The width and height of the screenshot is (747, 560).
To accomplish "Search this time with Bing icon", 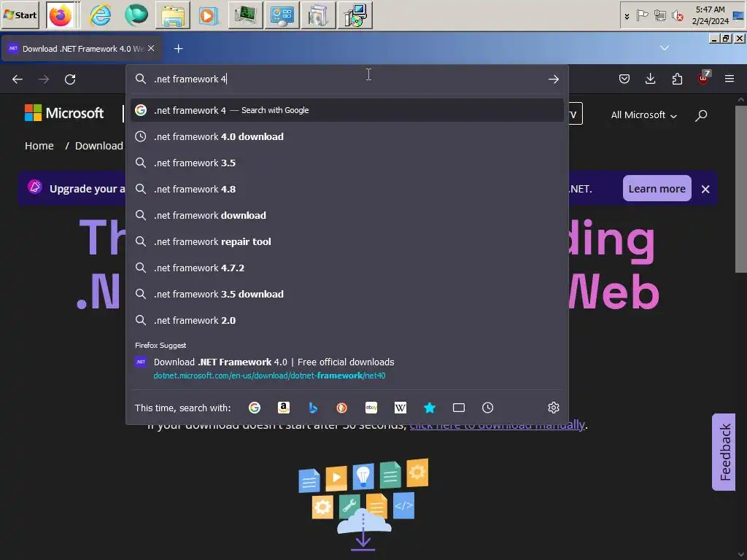I will (313, 408).
